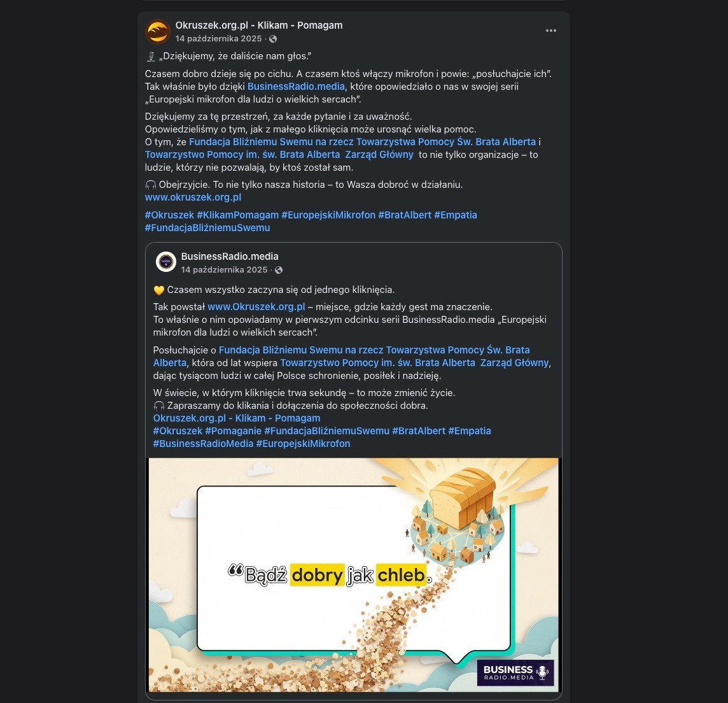728x703 pixels.
Task: Open the BusinessRadio.media mention in the top post
Action: pos(296,87)
